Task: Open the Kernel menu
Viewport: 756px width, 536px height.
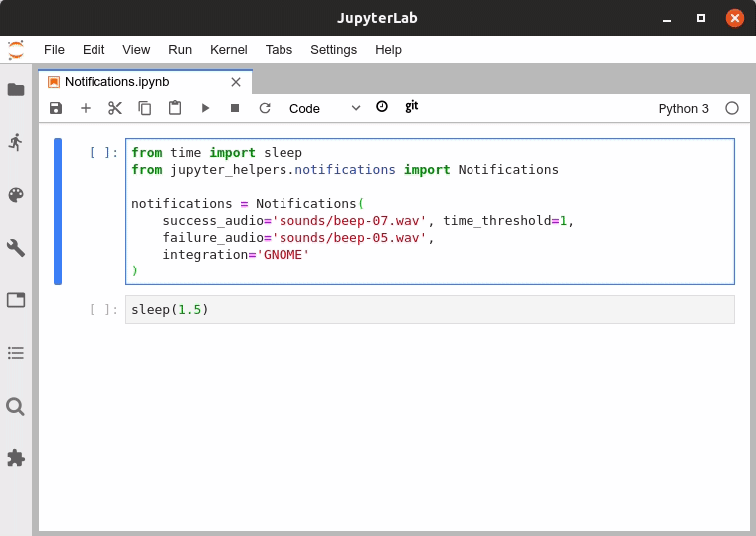Action: 229,50
